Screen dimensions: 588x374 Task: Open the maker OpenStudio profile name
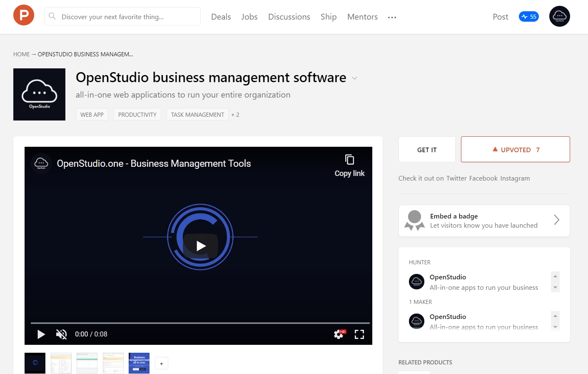[448, 316]
